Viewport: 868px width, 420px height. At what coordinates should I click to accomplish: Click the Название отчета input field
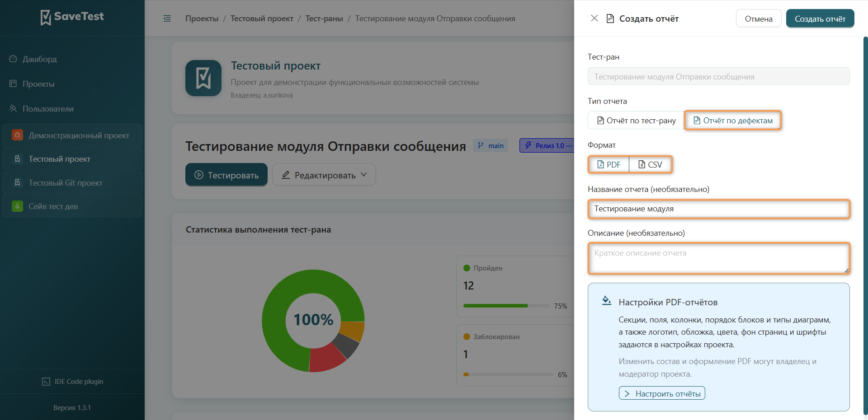[719, 209]
